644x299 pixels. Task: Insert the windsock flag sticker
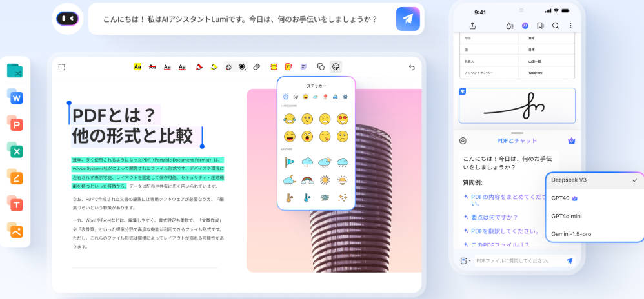(290, 162)
